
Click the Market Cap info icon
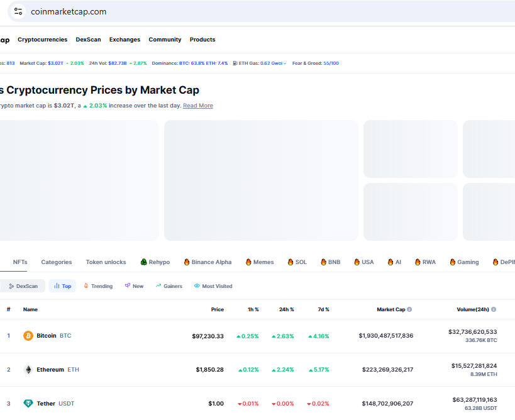point(409,309)
